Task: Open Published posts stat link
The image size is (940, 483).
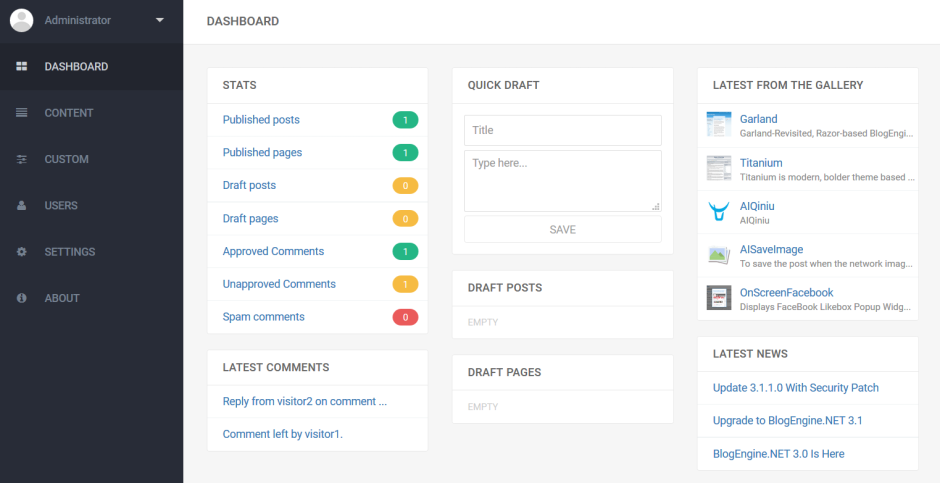Action: tap(261, 120)
